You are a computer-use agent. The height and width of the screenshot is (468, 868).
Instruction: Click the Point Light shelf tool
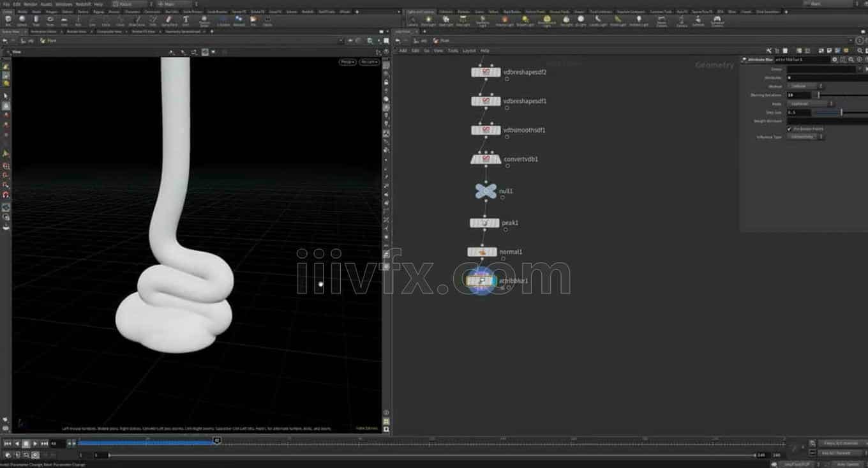coord(429,20)
